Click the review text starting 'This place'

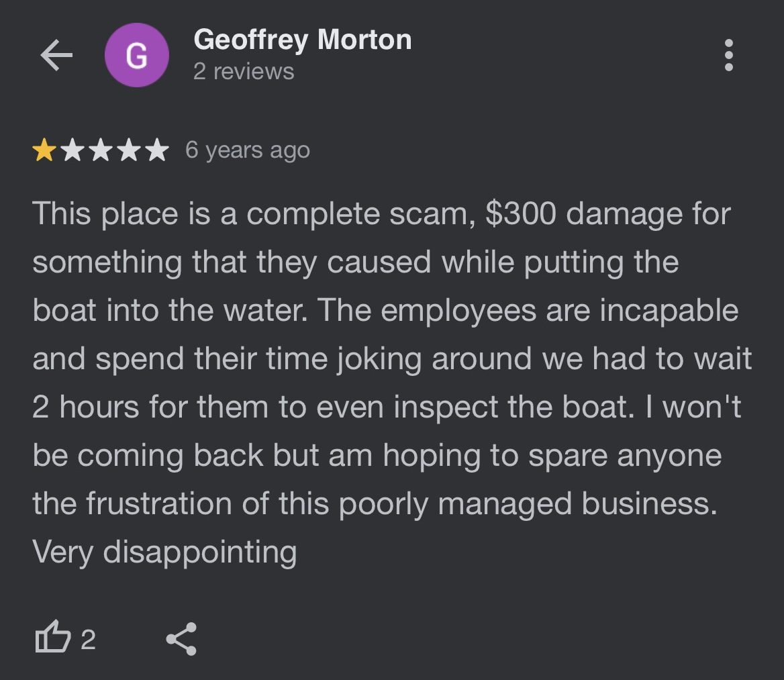392,383
